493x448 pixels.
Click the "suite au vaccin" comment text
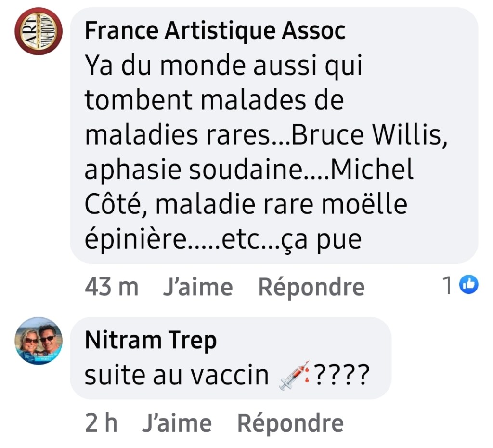(176, 376)
